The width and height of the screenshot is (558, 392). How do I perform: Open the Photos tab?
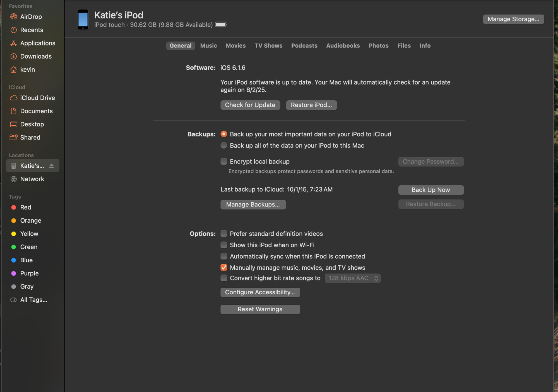point(379,45)
